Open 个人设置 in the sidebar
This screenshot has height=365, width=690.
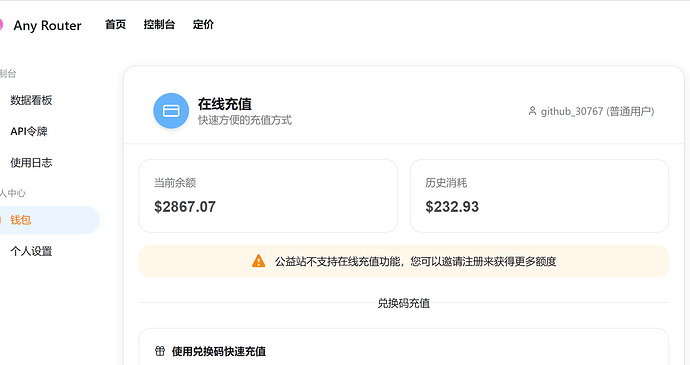pos(31,251)
